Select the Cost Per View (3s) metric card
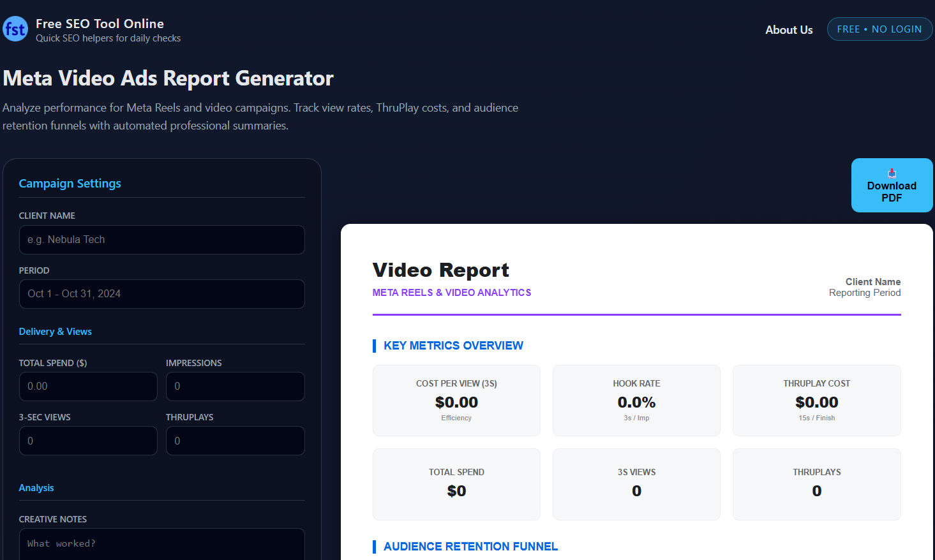The width and height of the screenshot is (935, 560). tap(456, 401)
